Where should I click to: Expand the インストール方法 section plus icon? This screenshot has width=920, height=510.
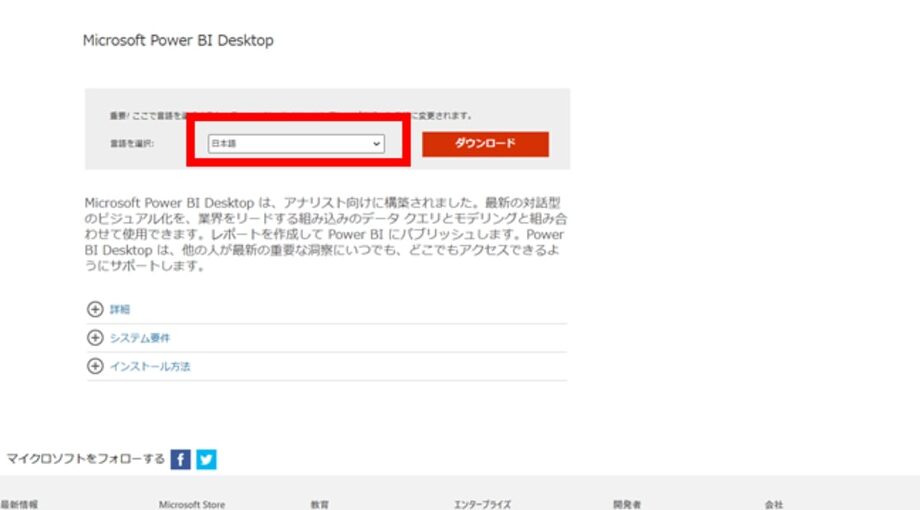click(95, 366)
